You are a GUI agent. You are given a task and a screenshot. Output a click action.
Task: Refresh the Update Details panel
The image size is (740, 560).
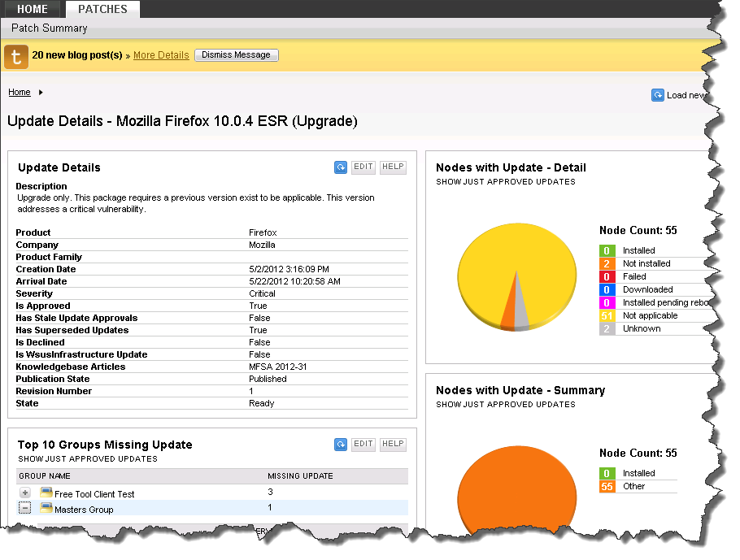[x=340, y=167]
